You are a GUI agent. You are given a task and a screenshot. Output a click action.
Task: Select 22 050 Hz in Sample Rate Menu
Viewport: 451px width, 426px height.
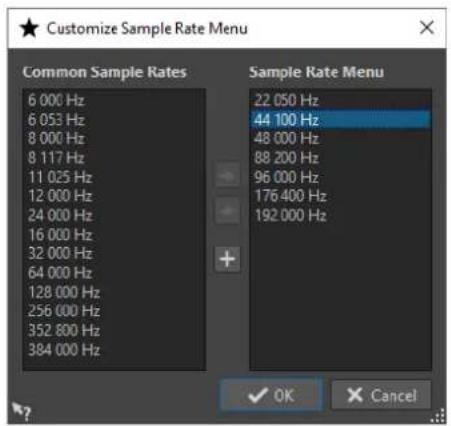[340, 100]
